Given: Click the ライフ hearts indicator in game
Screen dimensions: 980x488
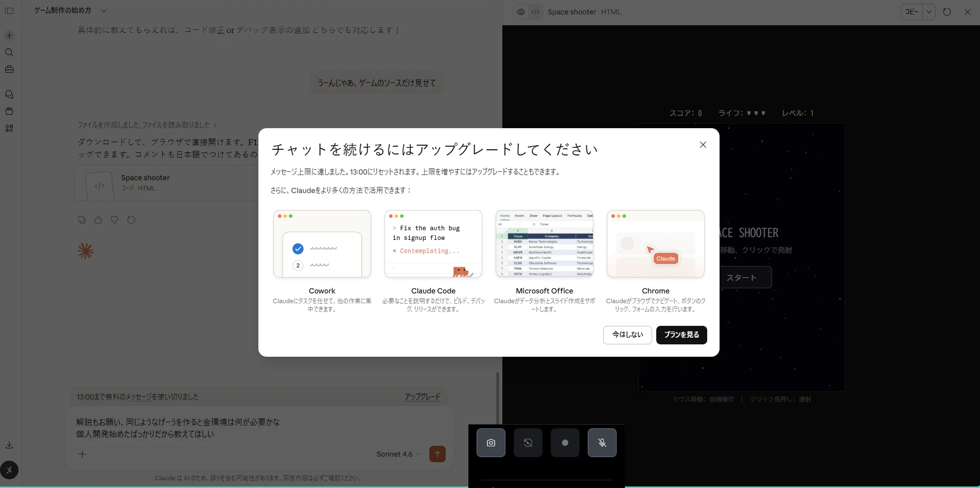Looking at the screenshot, I should point(742,113).
